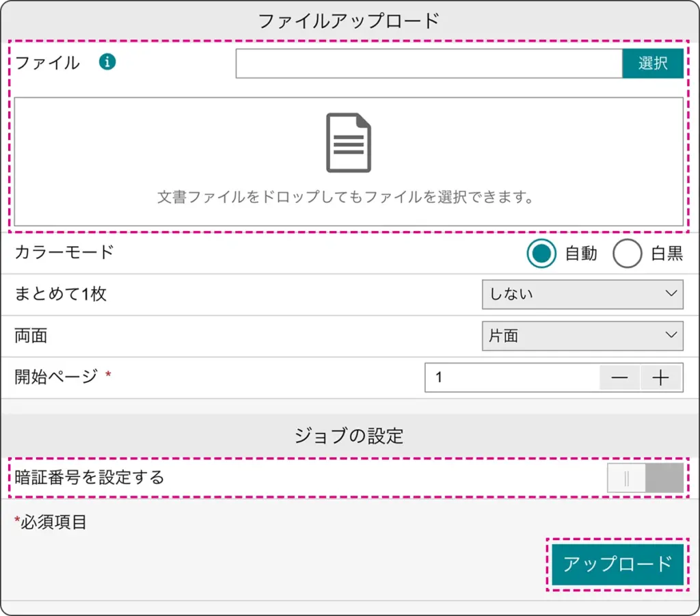The height and width of the screenshot is (616, 700).
Task: Click the 必須項目 note
Action: (51, 523)
